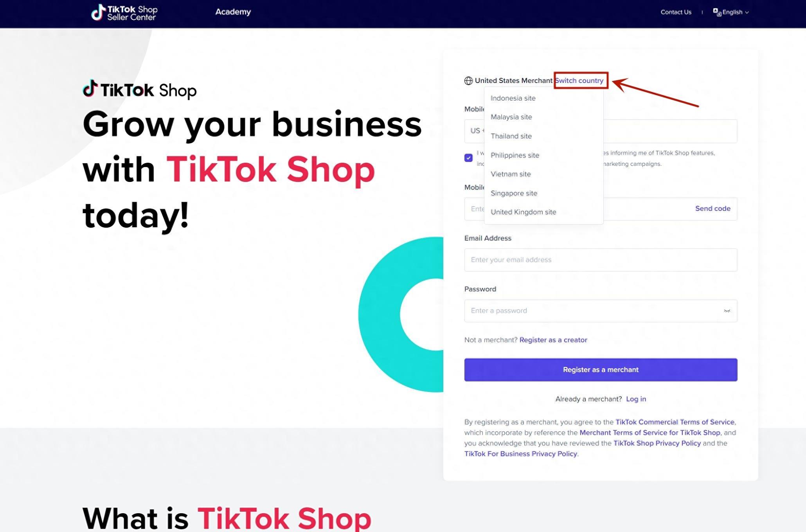Click Register as a merchant button
The image size is (806, 532).
click(601, 369)
